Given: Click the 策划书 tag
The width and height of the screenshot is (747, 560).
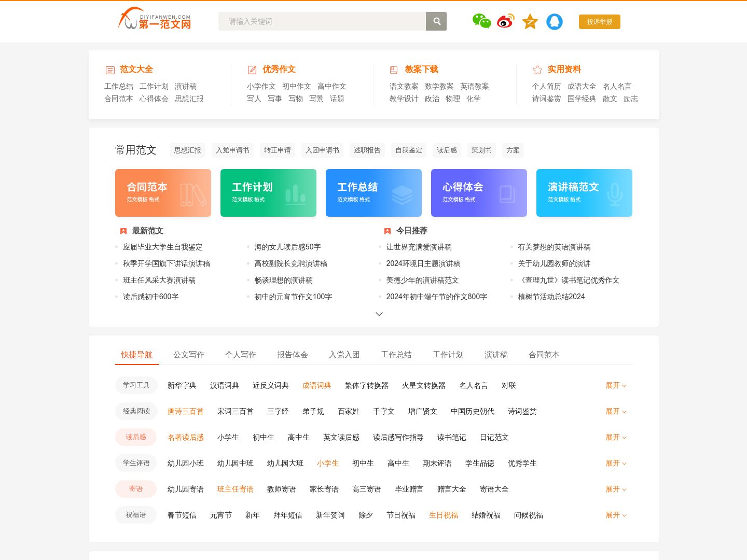Looking at the screenshot, I should click(x=482, y=150).
